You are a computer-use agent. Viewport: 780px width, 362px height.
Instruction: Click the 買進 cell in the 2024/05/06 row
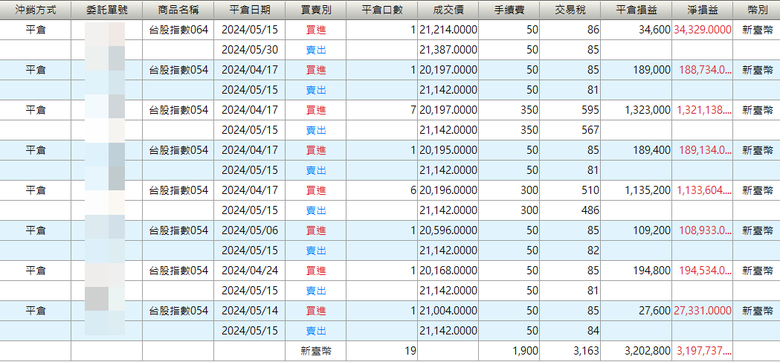[316, 230]
